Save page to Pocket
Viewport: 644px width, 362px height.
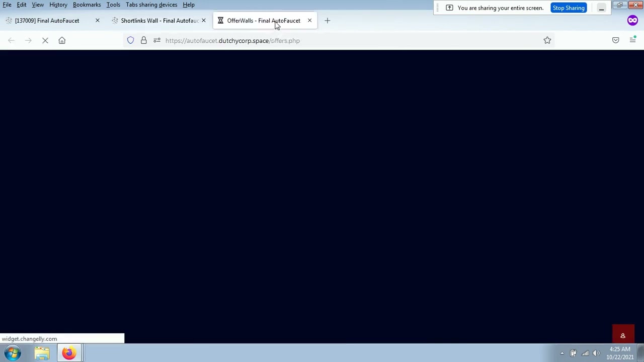616,40
